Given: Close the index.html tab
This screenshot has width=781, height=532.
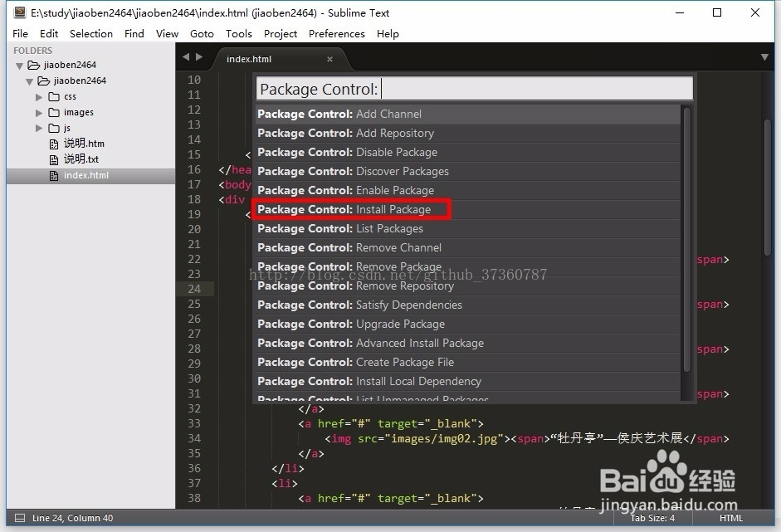Looking at the screenshot, I should click(x=329, y=59).
